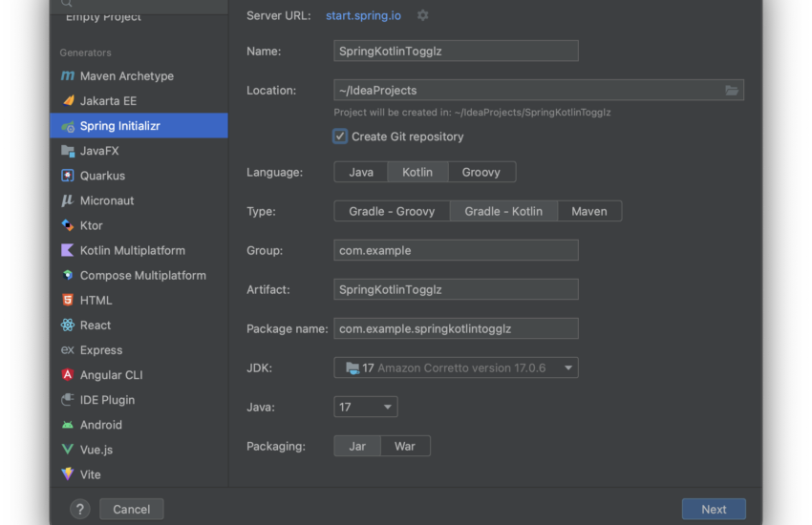Image resolution: width=812 pixels, height=525 pixels.
Task: Click the Maven Archetype generator icon
Action: tap(67, 76)
